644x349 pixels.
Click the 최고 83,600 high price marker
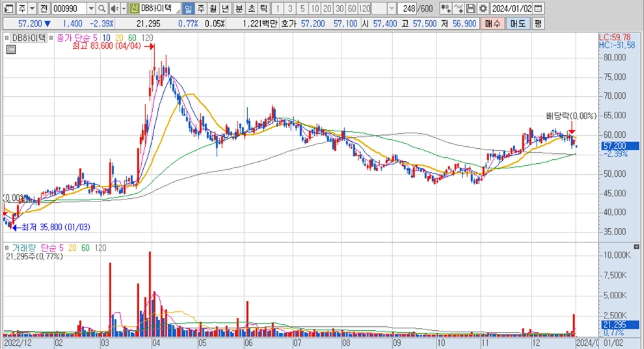(x=113, y=46)
